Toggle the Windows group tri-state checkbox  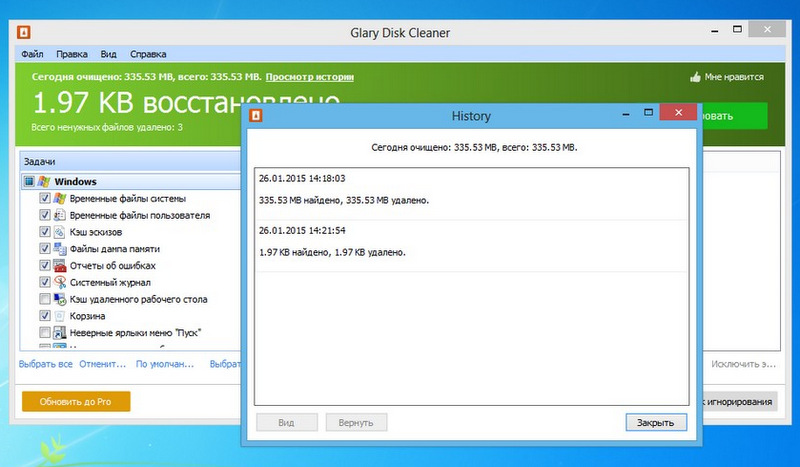29,181
